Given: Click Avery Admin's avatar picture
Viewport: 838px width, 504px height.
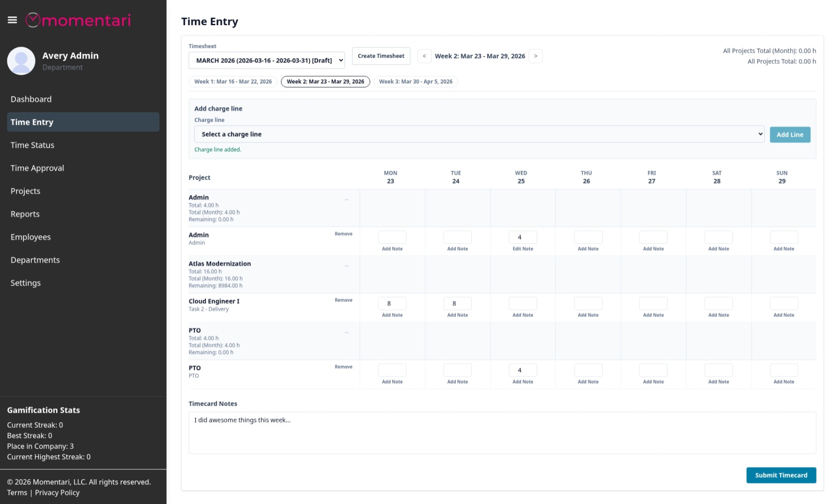Looking at the screenshot, I should coord(21,61).
